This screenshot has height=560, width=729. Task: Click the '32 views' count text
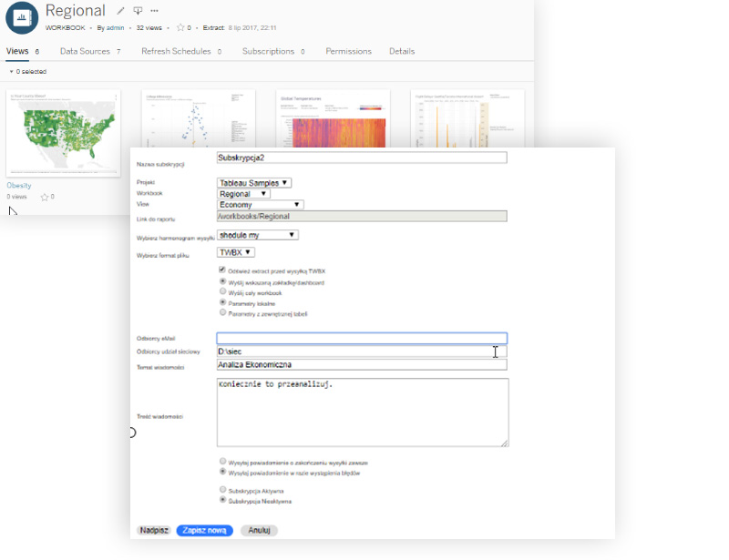[x=149, y=28]
